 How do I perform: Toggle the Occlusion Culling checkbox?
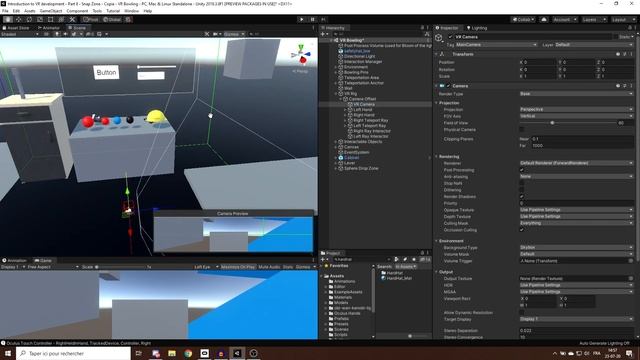522,230
